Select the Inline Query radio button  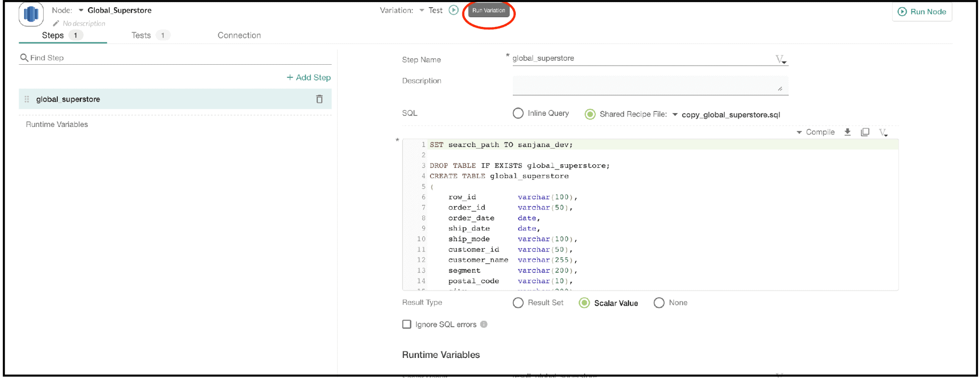(x=518, y=113)
